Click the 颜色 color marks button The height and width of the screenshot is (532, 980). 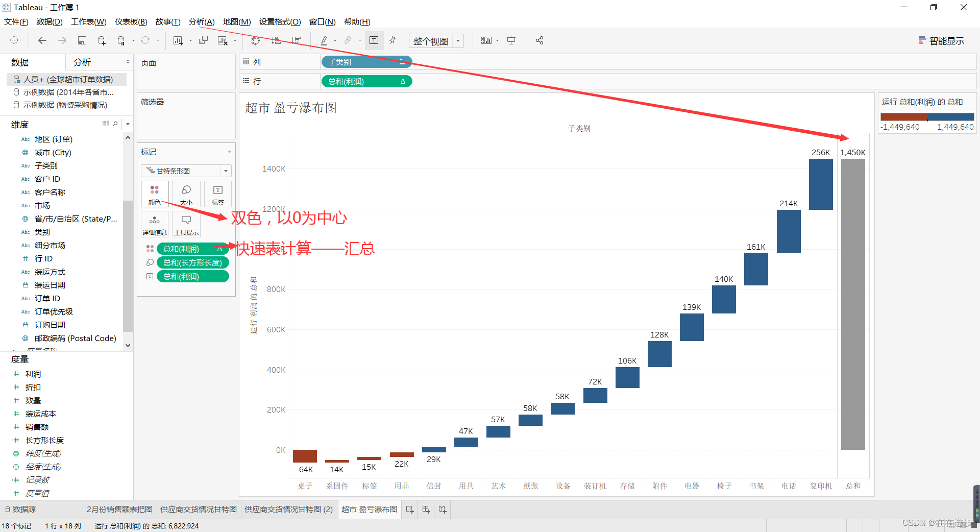155,195
